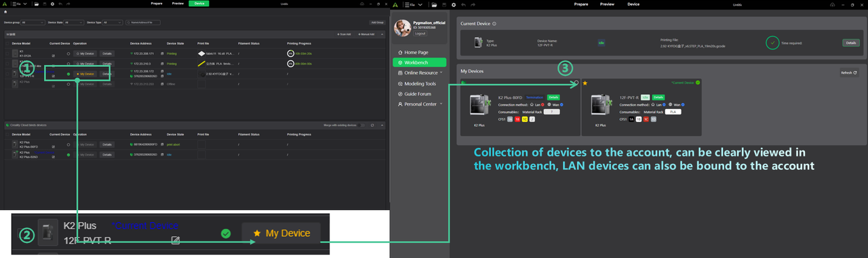Click redo arrow in left window toolbar
868x258 pixels.
[68, 4]
